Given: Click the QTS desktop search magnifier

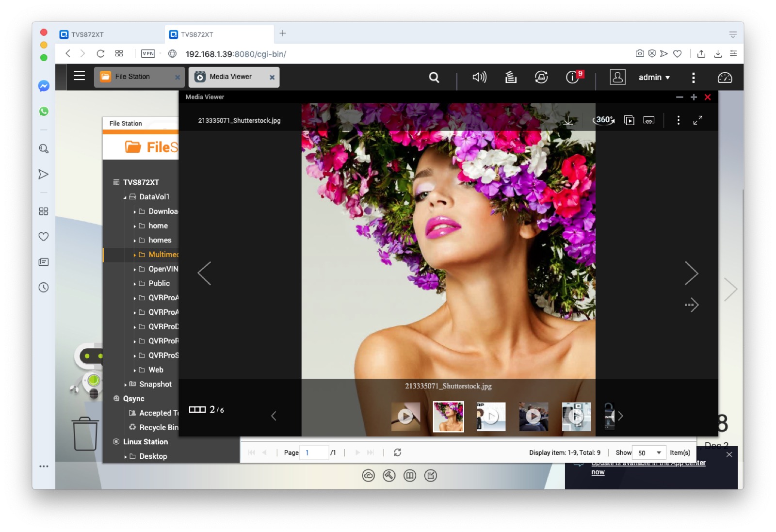Looking at the screenshot, I should (434, 77).
